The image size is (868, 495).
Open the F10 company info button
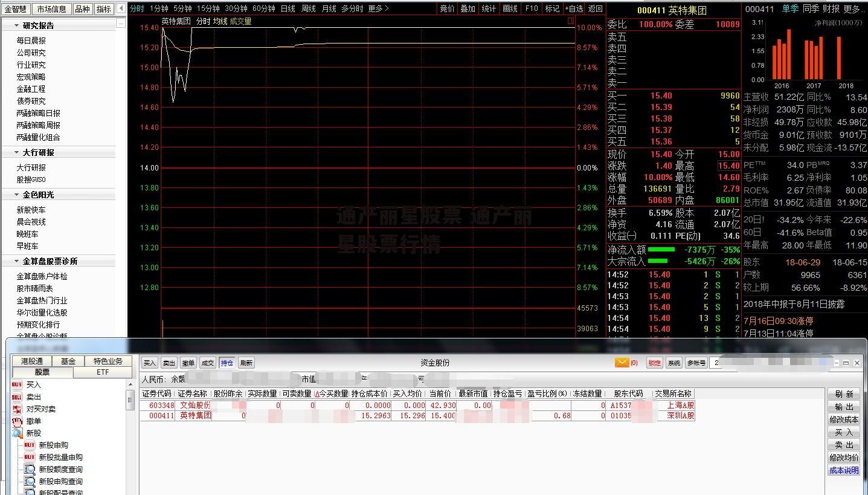[532, 8]
